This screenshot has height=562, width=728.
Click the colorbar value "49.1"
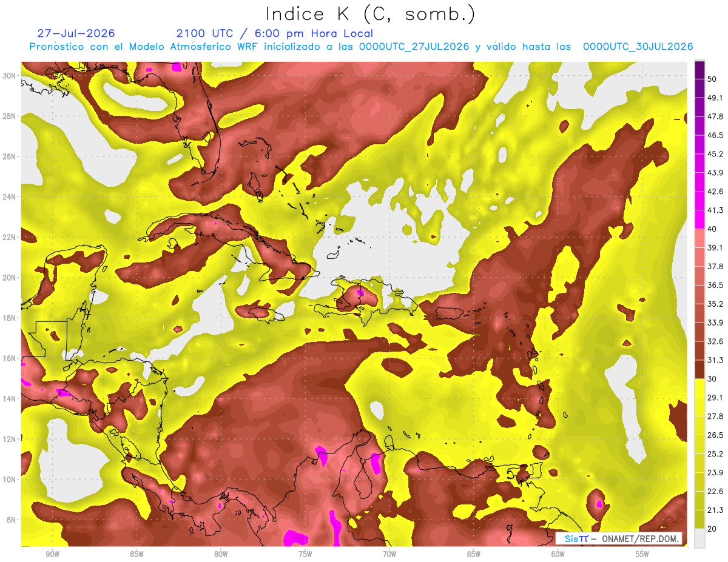tap(716, 98)
